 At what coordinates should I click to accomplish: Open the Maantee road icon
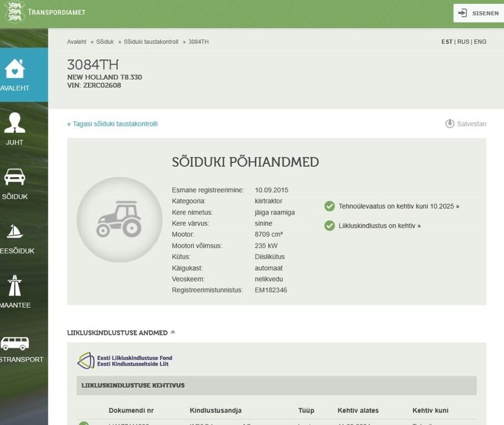tap(14, 285)
